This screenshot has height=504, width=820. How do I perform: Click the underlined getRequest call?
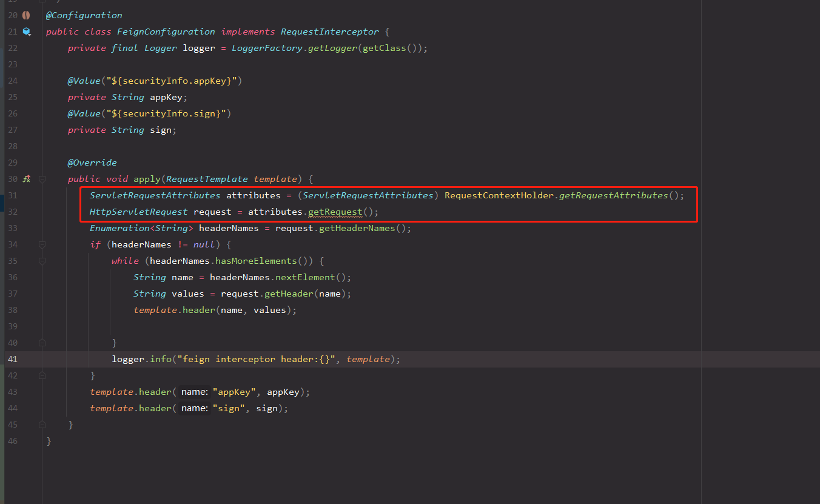click(335, 212)
